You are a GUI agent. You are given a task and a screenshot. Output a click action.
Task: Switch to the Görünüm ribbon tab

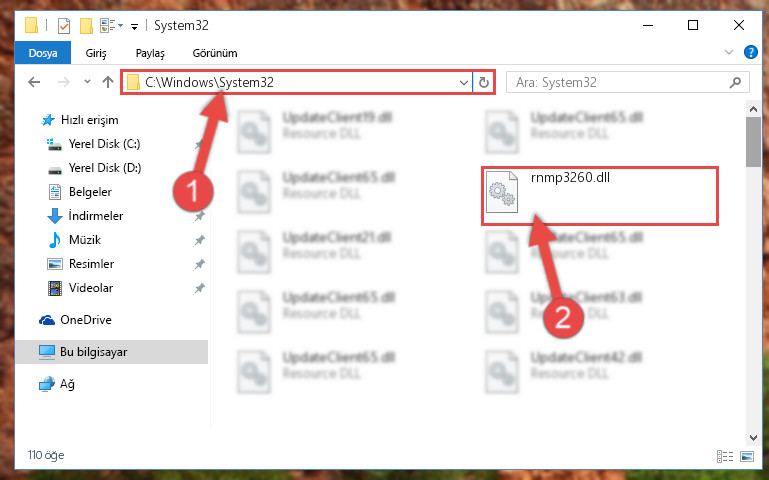215,53
